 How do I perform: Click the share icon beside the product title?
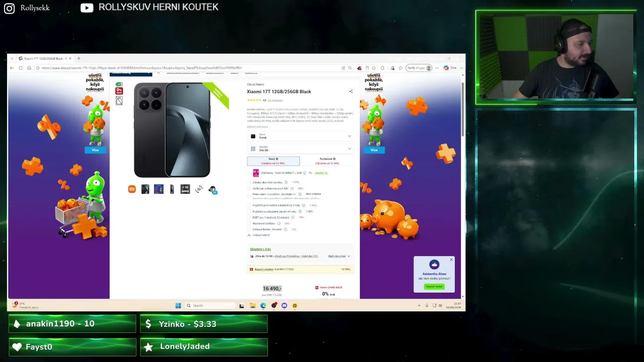click(x=351, y=92)
